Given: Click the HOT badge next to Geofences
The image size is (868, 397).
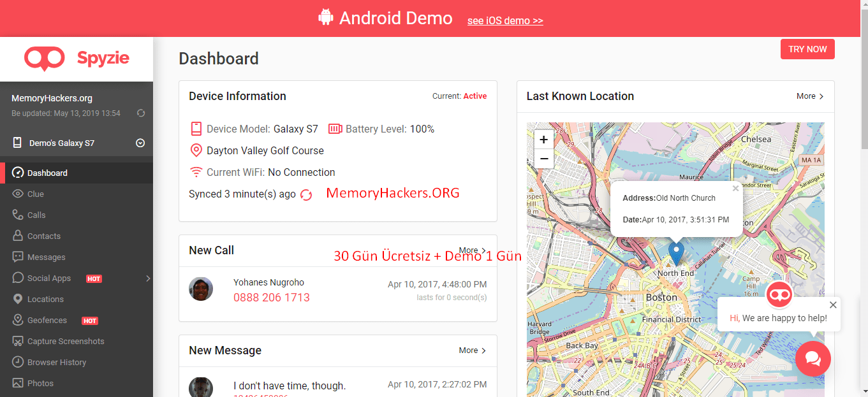Looking at the screenshot, I should tap(90, 321).
